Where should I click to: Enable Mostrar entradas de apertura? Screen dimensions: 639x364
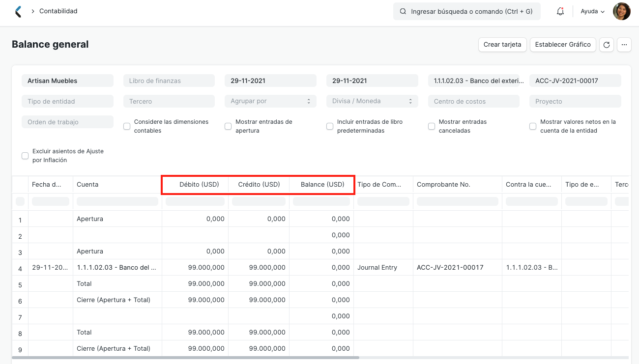[x=228, y=126]
